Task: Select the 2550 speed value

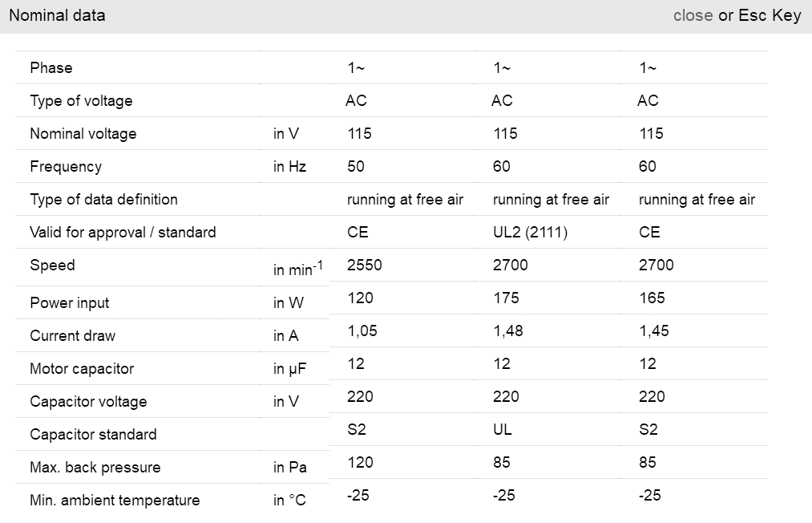Action: click(x=365, y=266)
